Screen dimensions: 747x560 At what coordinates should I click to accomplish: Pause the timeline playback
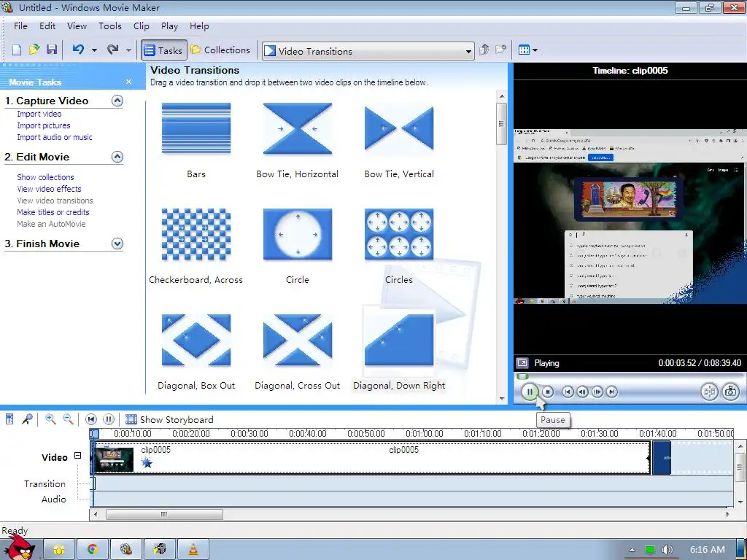109,419
